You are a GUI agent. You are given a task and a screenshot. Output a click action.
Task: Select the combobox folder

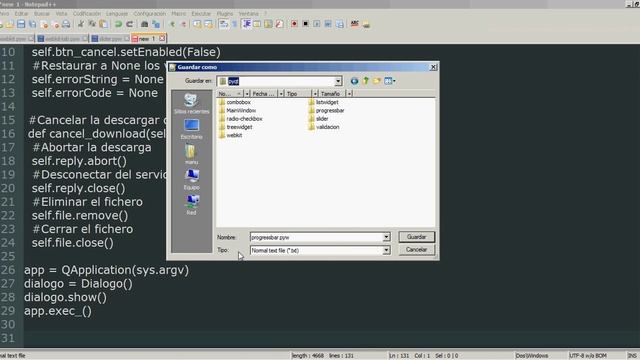tap(235, 102)
